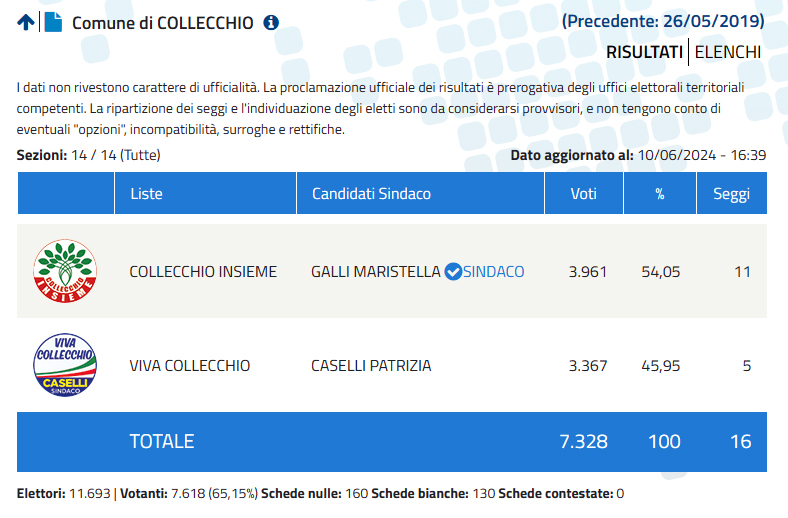
Task: Open the blue document icon
Action: (x=53, y=22)
